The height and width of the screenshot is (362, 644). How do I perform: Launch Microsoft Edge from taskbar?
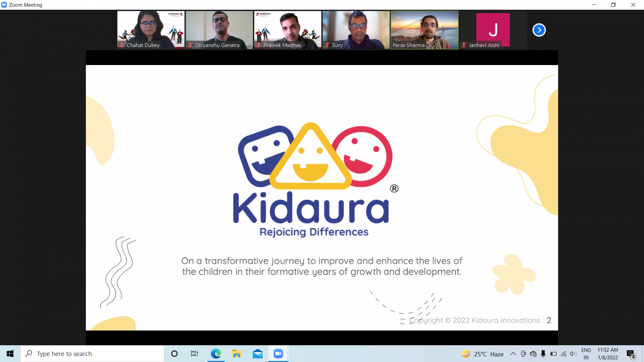click(216, 353)
